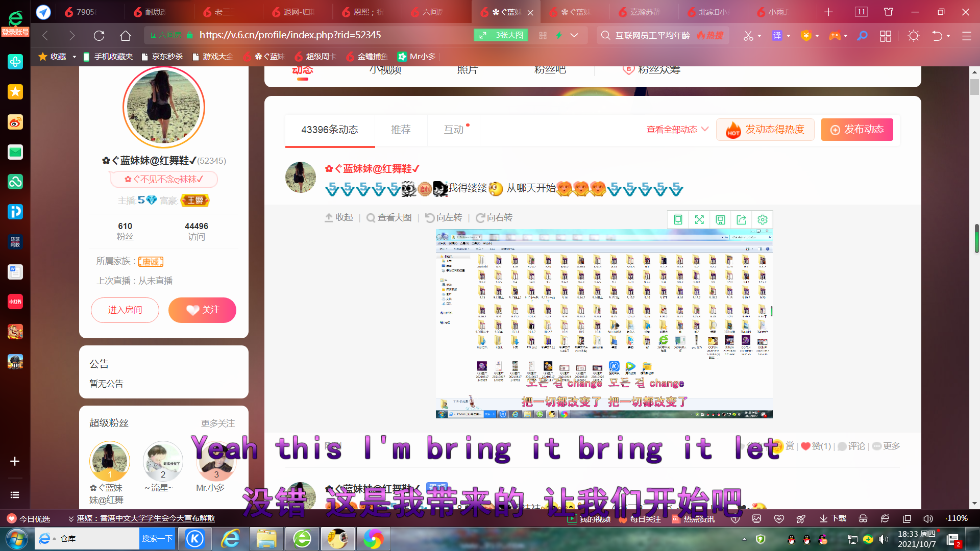Click the Windows Start button
Screen dimensions: 980x551
coord(17,539)
